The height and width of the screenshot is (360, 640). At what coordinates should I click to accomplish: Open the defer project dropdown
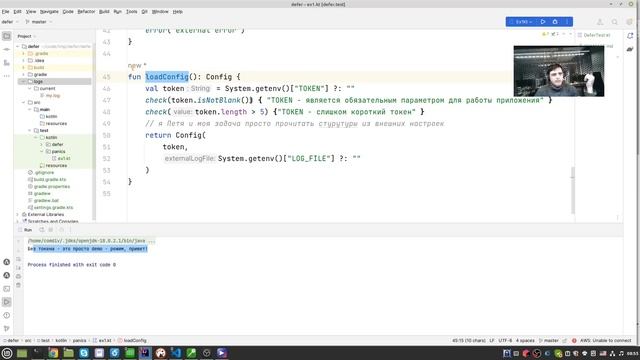click(10, 22)
